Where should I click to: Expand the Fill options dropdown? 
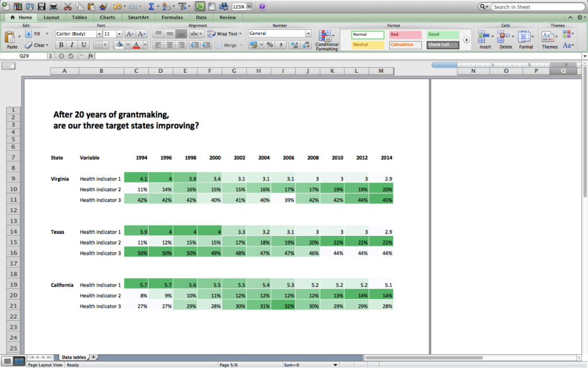[47, 34]
